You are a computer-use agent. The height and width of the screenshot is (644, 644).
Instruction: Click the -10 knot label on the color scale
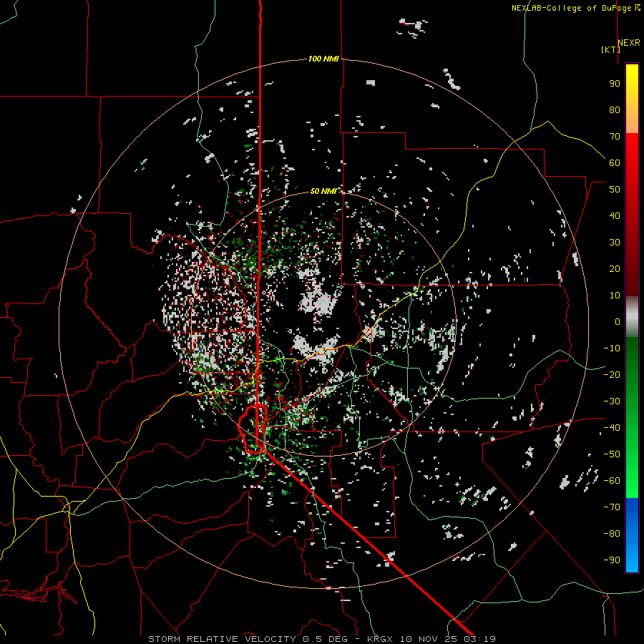coord(612,348)
